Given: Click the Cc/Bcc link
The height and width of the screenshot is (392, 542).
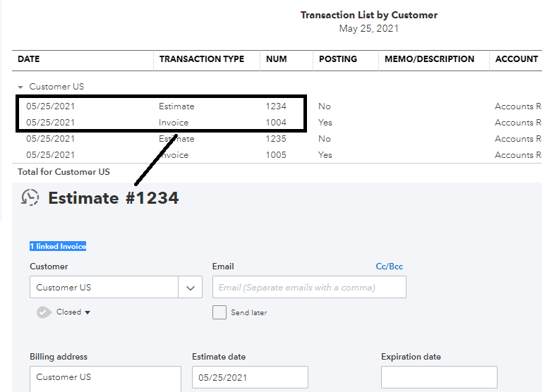Looking at the screenshot, I should click(x=390, y=267).
